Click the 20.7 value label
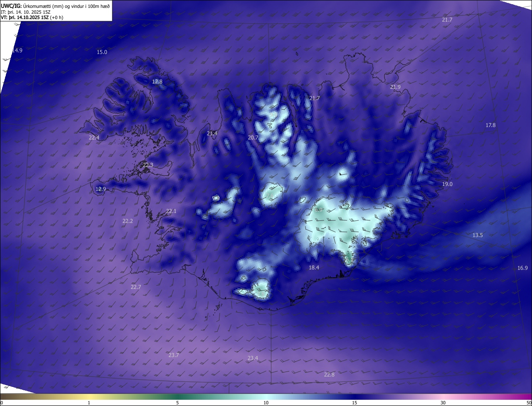 pyautogui.click(x=253, y=137)
